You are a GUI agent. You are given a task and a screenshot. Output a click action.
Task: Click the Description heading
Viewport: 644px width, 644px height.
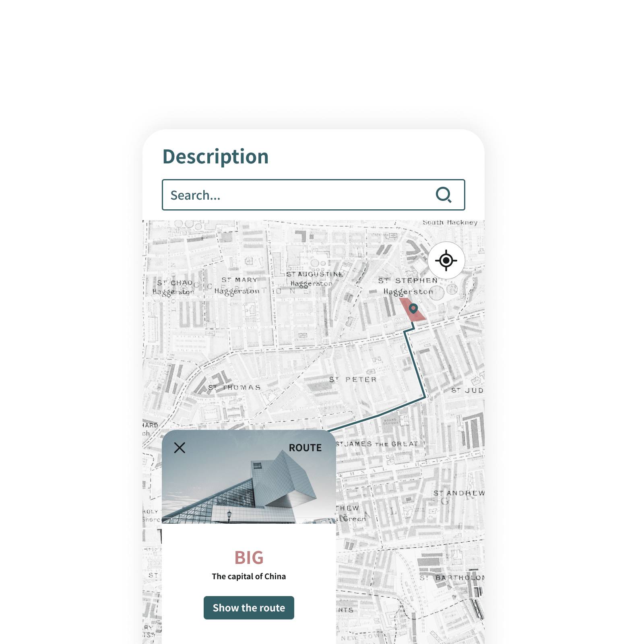tap(215, 157)
